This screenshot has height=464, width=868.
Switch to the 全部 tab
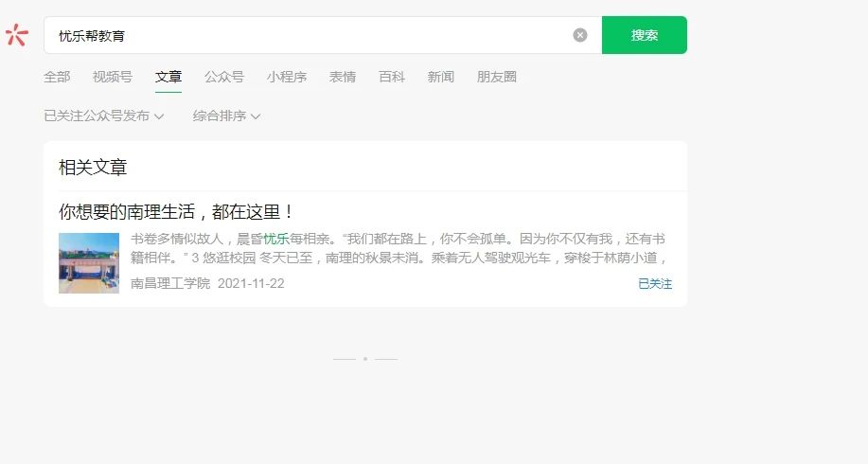tap(57, 77)
